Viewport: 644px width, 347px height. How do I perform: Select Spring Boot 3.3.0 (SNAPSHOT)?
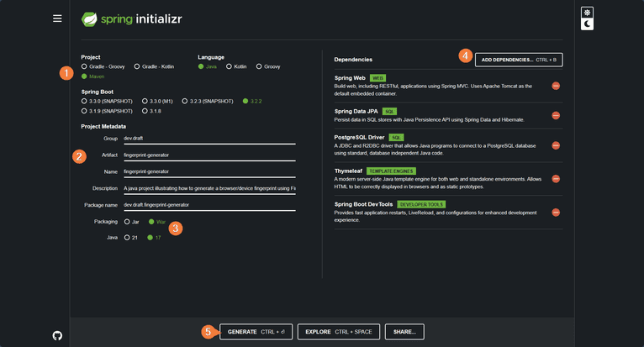pos(84,101)
